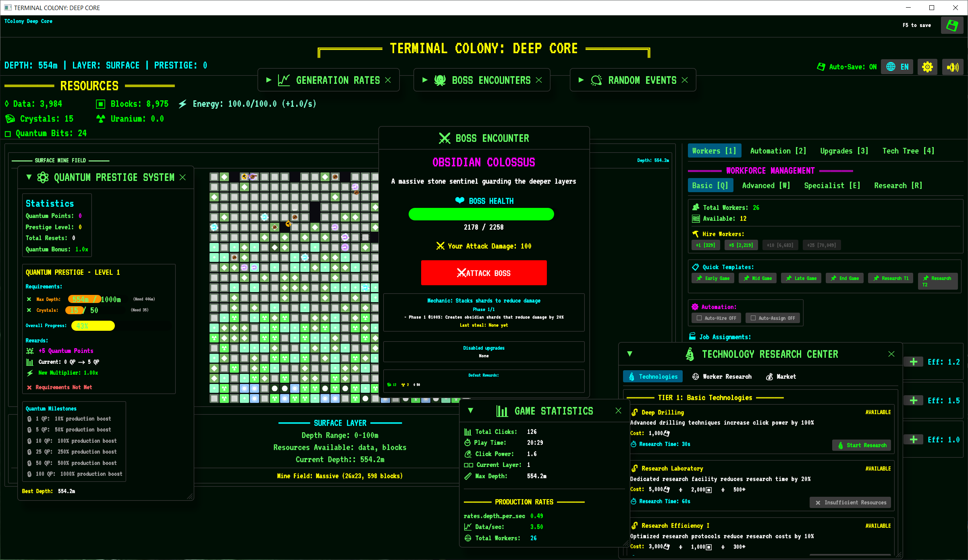Enable the Auto-Assign checkbox
The height and width of the screenshot is (560, 968).
pos(753,318)
